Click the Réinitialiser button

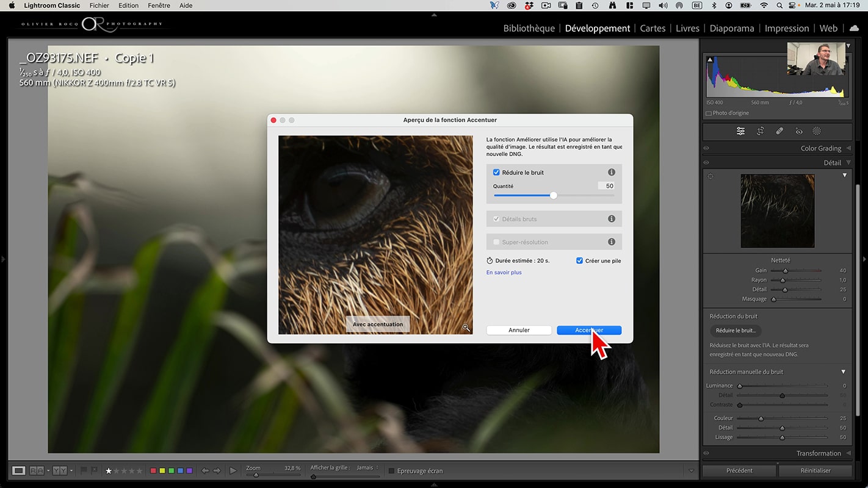pos(816,470)
